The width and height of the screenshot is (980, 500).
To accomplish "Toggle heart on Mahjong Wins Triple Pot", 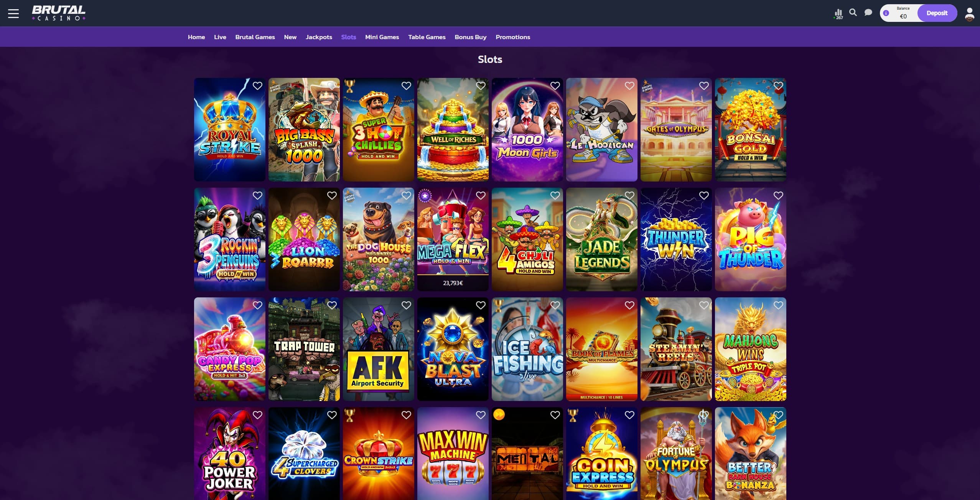I will (778, 305).
